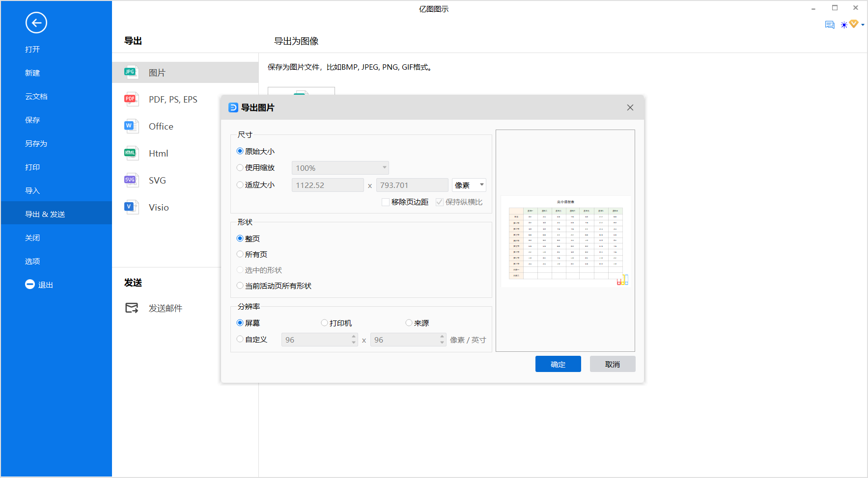Select PDF, PS, EPS export label

[x=173, y=100]
